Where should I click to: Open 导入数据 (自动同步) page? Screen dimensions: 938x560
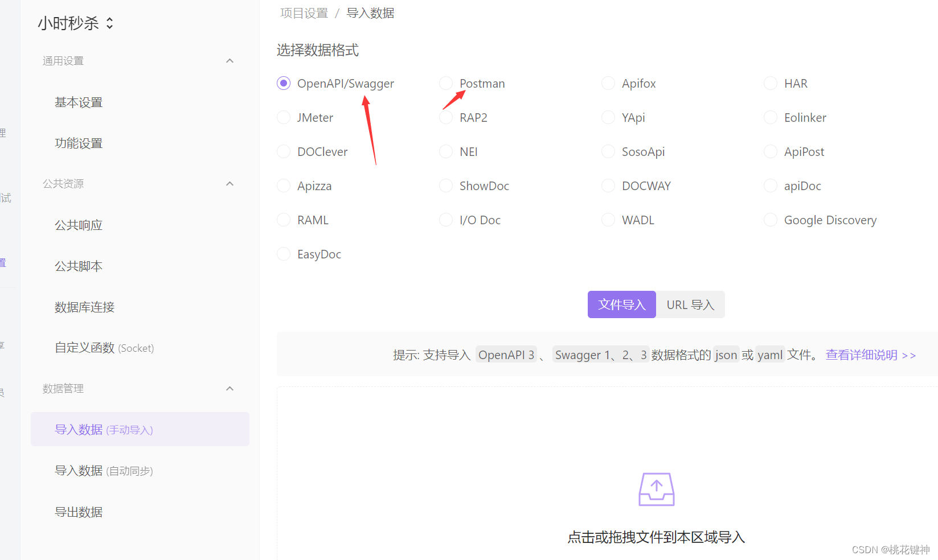[x=104, y=471]
